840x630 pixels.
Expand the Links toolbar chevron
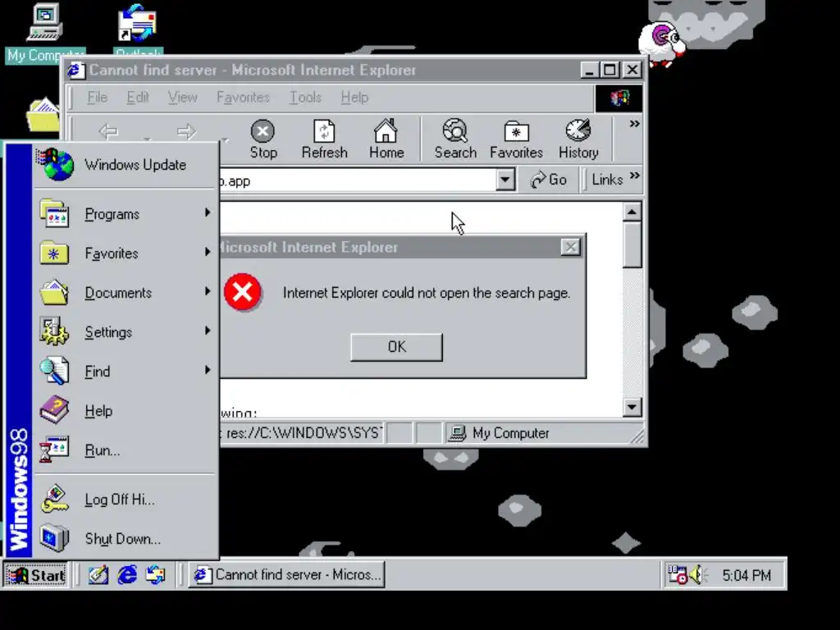(x=635, y=176)
